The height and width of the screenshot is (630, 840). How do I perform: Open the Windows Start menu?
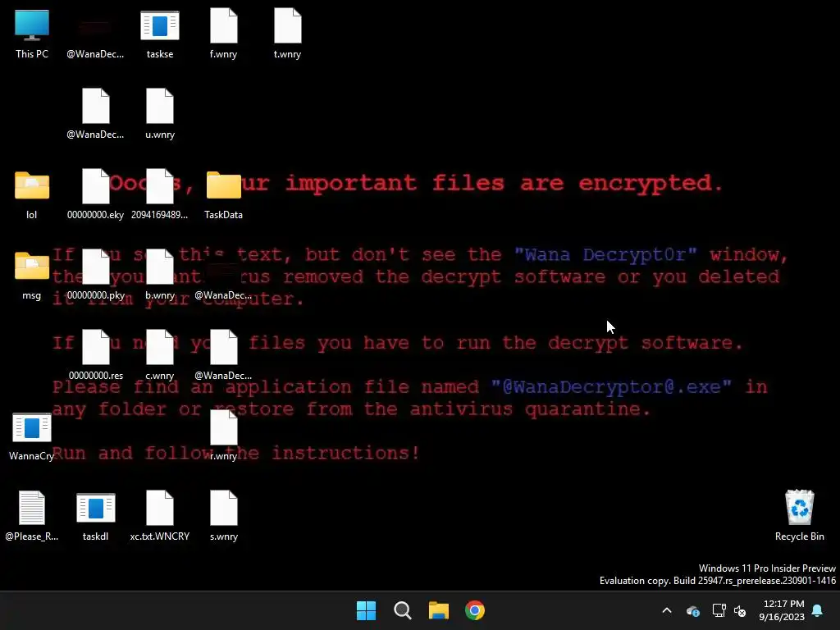point(367,610)
